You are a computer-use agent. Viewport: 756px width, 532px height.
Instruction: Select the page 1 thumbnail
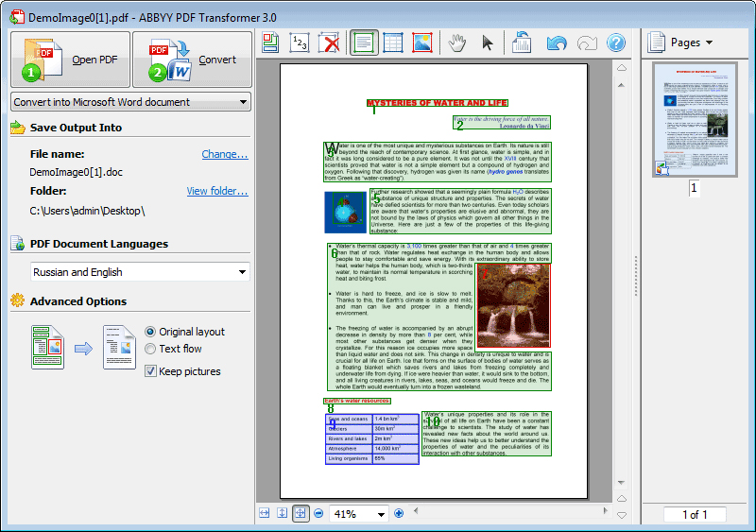694,119
